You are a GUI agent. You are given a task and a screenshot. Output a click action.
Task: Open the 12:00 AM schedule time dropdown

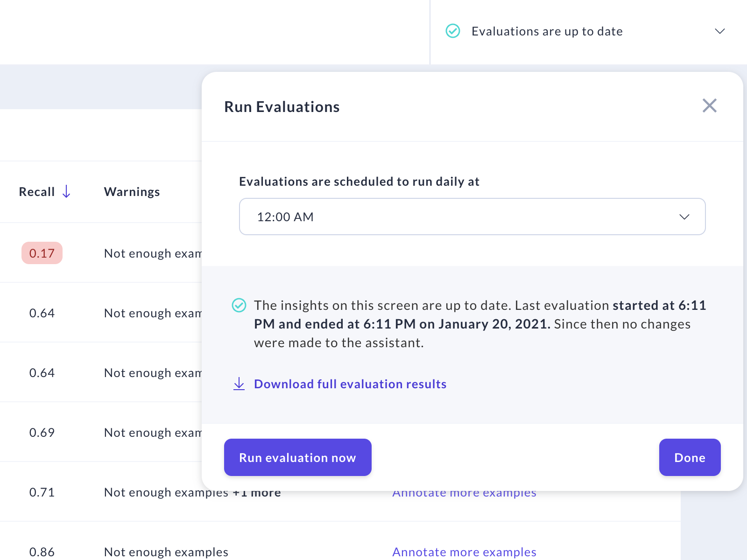tap(472, 217)
